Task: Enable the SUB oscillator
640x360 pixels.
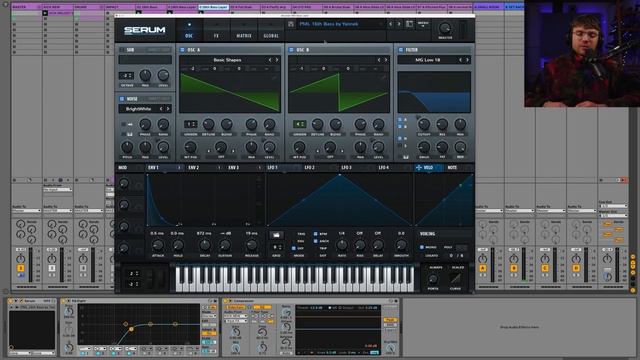Action: [x=122, y=50]
